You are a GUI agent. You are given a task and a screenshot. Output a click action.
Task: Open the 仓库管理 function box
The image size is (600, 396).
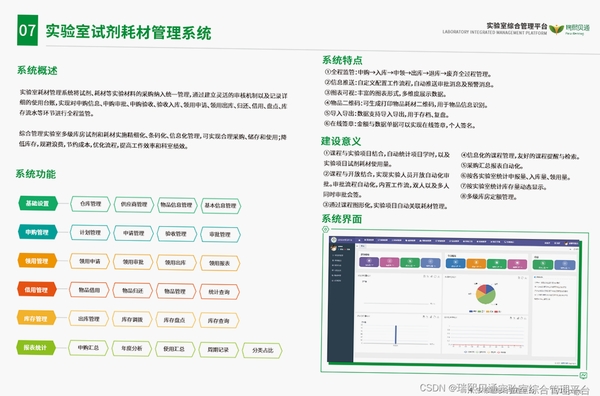tap(90, 204)
